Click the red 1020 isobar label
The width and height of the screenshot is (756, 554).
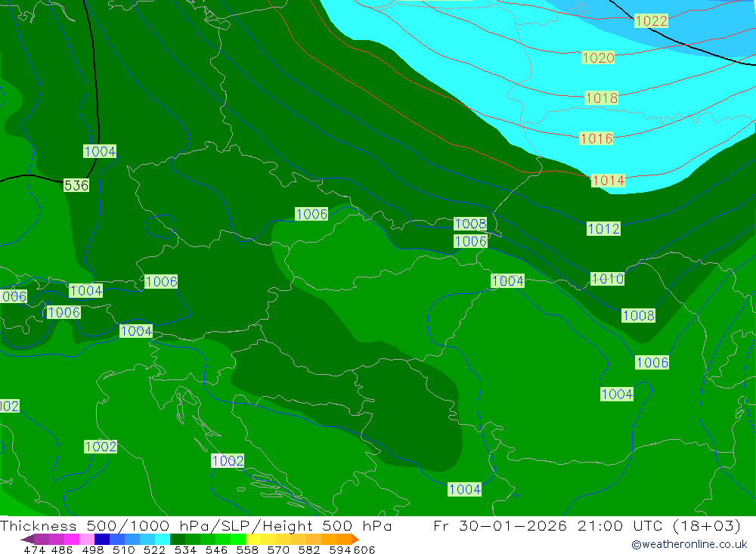598,58
